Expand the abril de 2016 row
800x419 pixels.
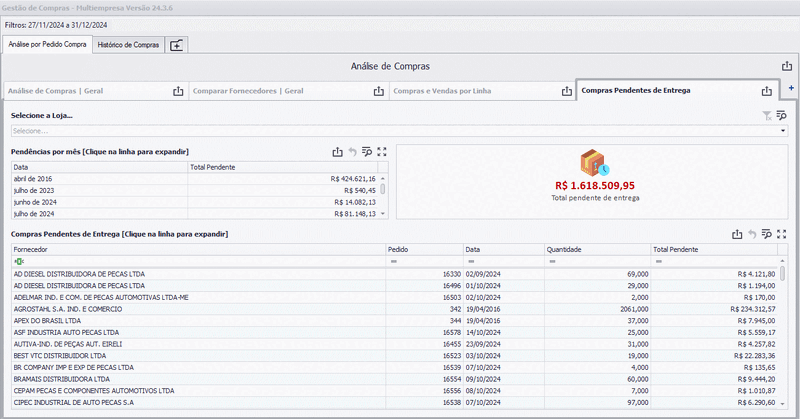195,179
